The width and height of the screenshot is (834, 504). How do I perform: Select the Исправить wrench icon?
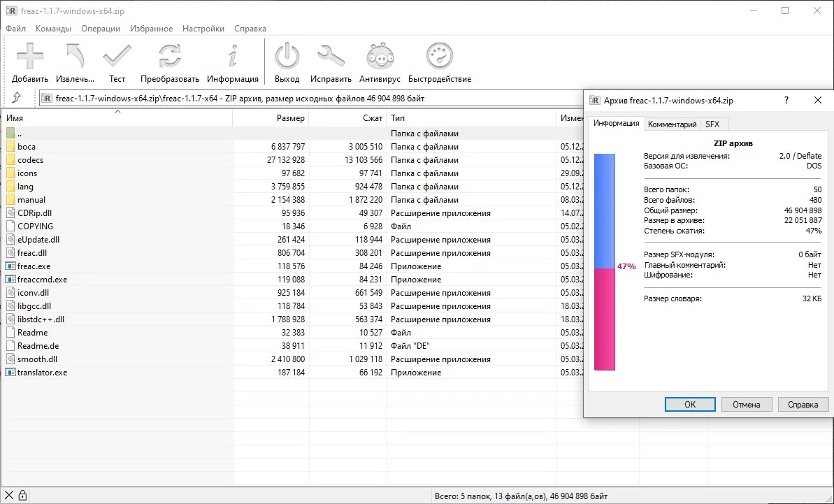coord(331,57)
